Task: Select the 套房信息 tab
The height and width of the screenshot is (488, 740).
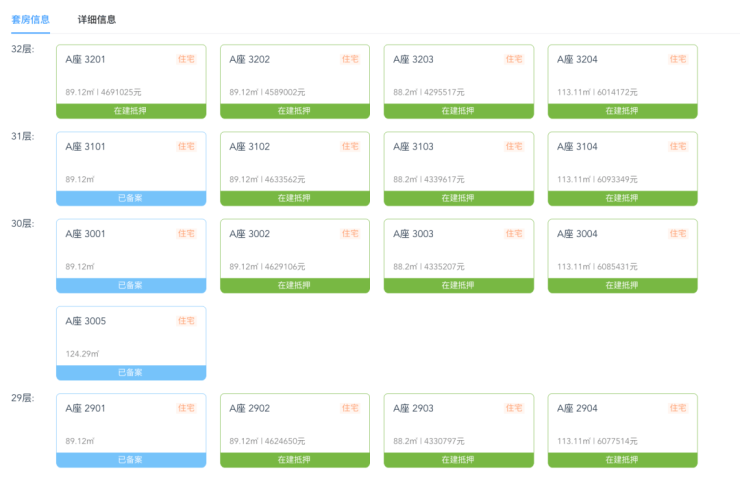Action: 30,19
